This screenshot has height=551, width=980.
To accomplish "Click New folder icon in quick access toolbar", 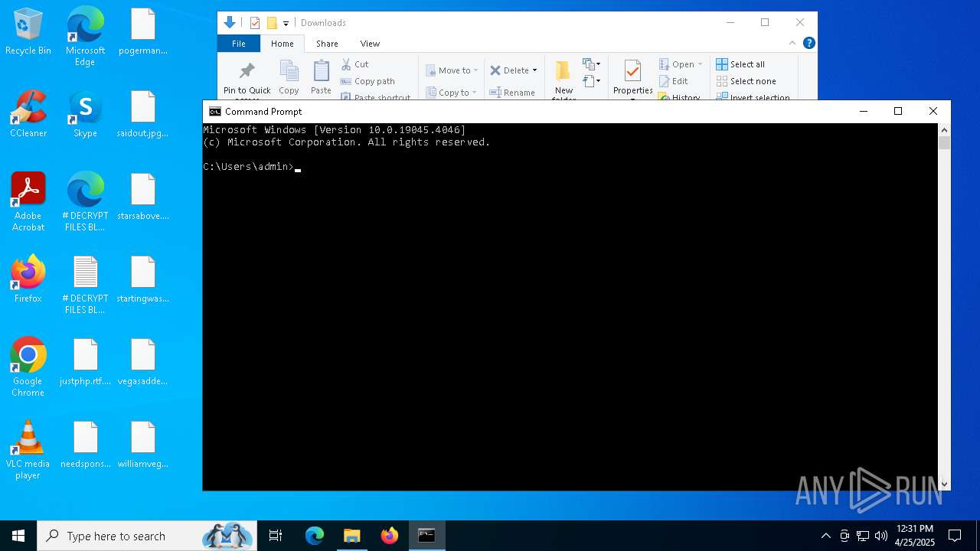I will 272,23.
